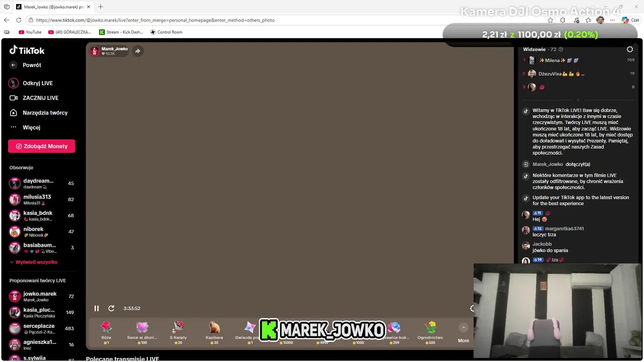Open basiabaum followed account
The height and width of the screenshot is (362, 644).
coord(41,248)
